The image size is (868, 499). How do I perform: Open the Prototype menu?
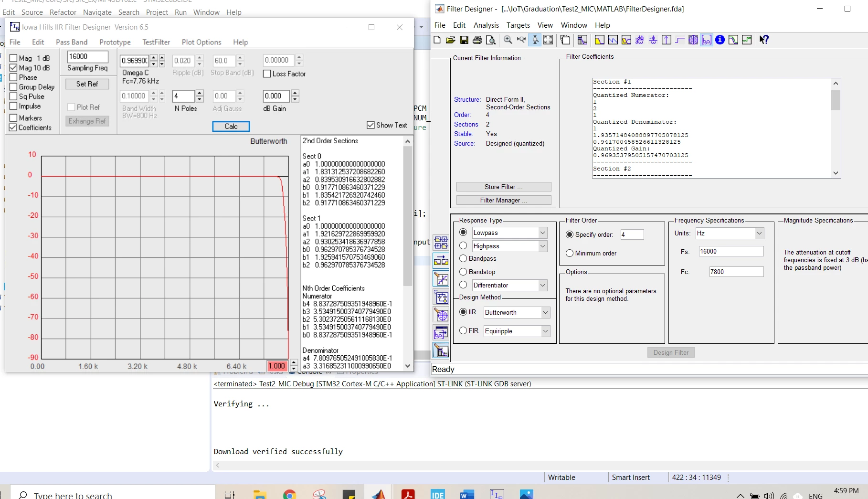[115, 42]
